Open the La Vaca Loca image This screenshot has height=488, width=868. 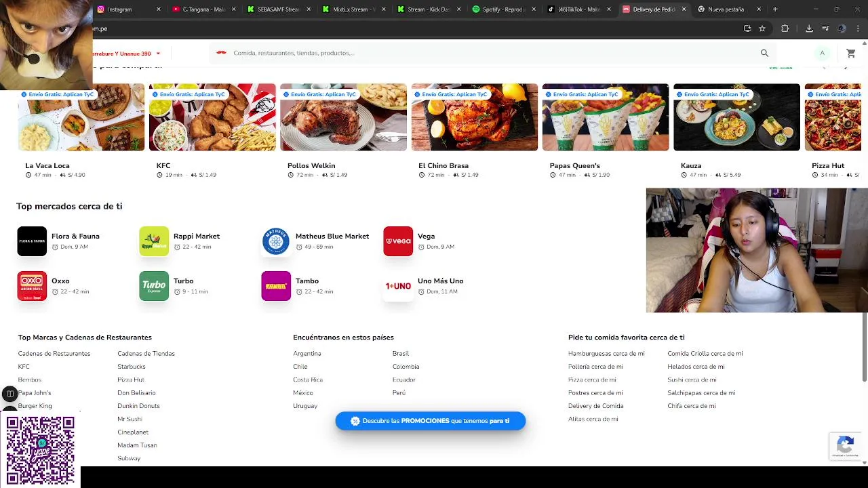click(81, 117)
